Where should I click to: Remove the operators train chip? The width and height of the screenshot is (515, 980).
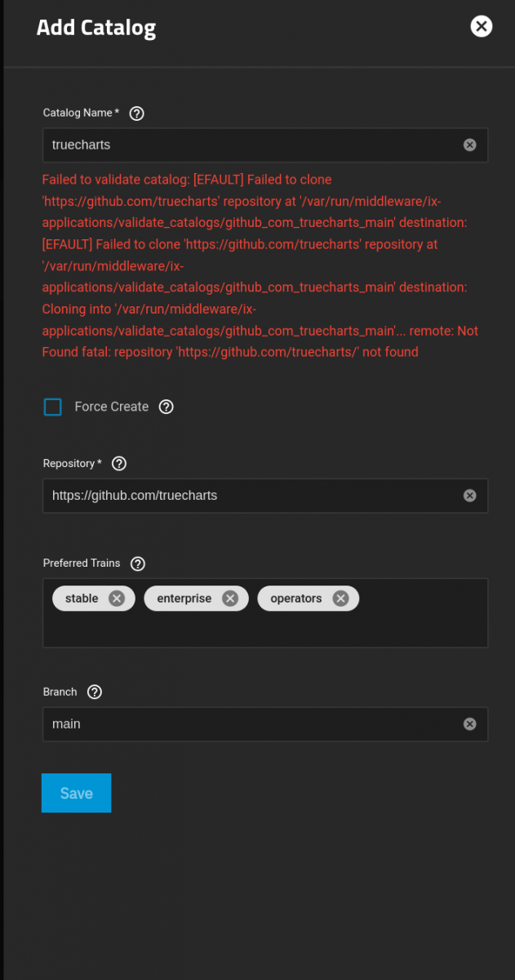coord(340,599)
